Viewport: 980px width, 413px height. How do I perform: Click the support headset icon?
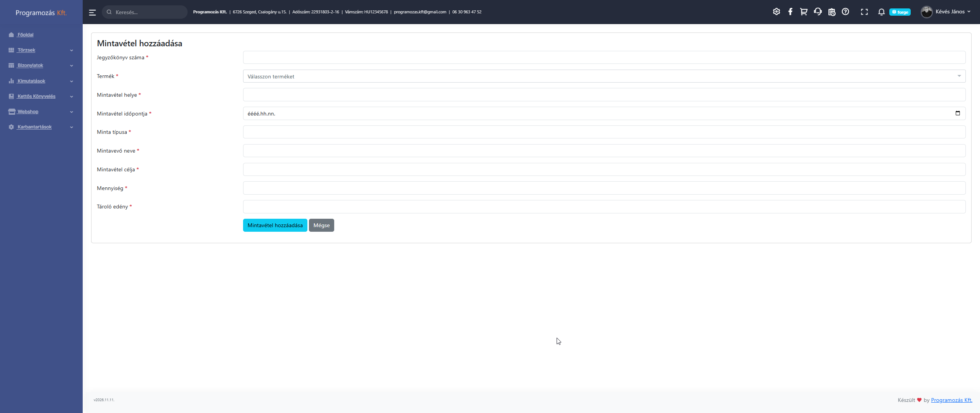[x=818, y=12]
